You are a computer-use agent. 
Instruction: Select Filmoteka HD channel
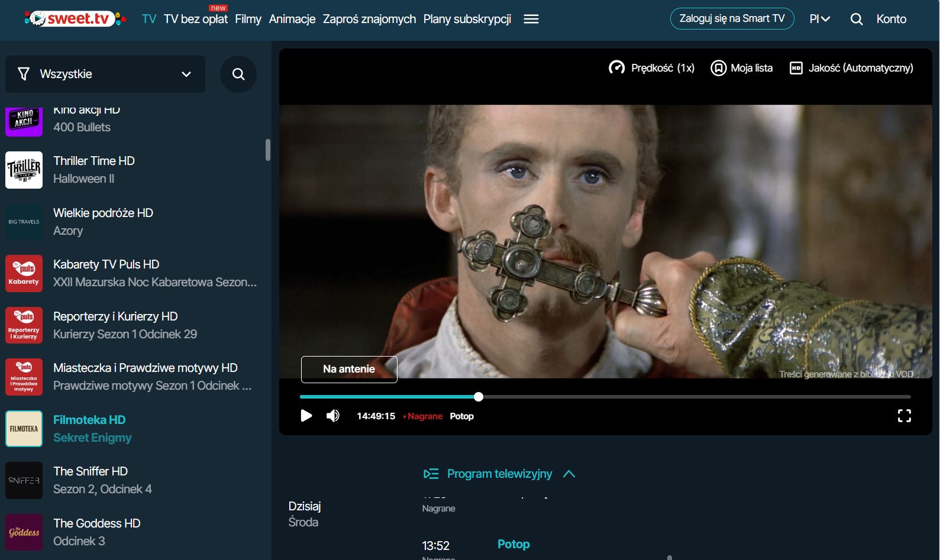click(89, 420)
